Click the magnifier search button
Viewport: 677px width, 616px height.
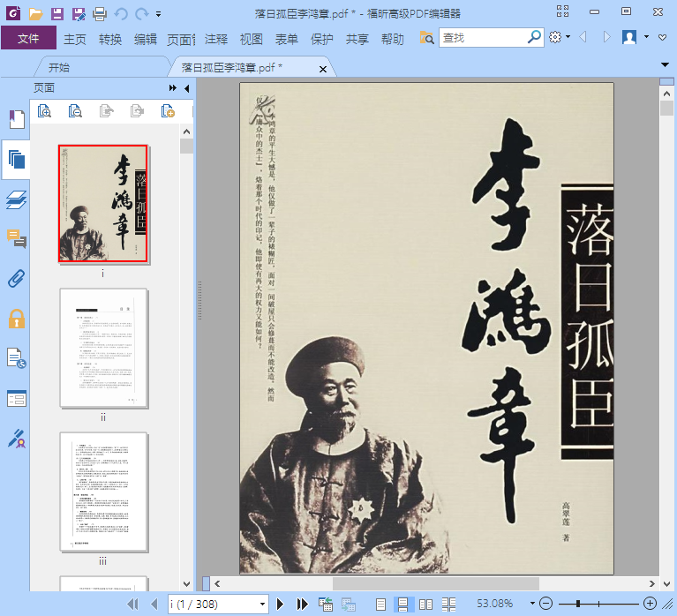pos(534,37)
